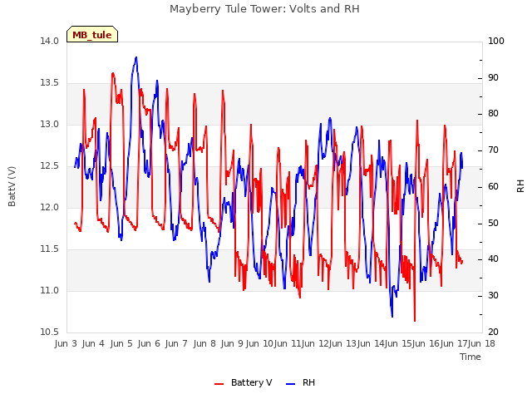Click the 10.5 voltage axis value
This screenshot has width=532, height=399.
(49, 332)
